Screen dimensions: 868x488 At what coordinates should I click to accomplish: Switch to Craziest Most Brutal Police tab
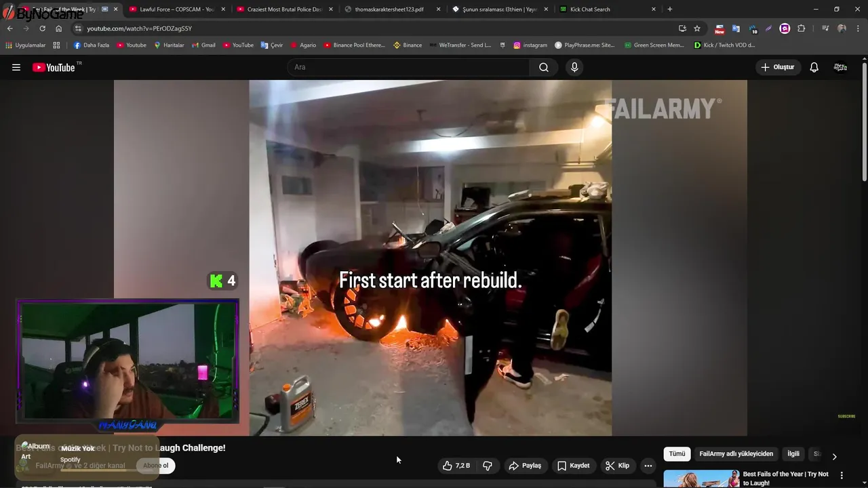click(x=283, y=9)
